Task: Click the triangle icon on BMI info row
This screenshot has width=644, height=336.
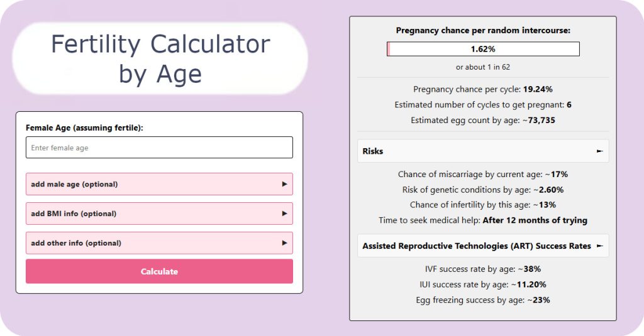Action: click(x=284, y=214)
